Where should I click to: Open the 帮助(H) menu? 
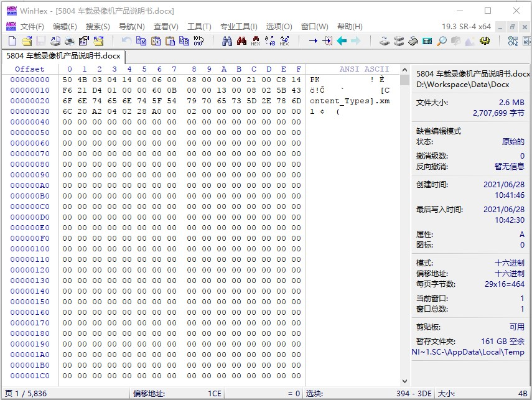[350, 27]
